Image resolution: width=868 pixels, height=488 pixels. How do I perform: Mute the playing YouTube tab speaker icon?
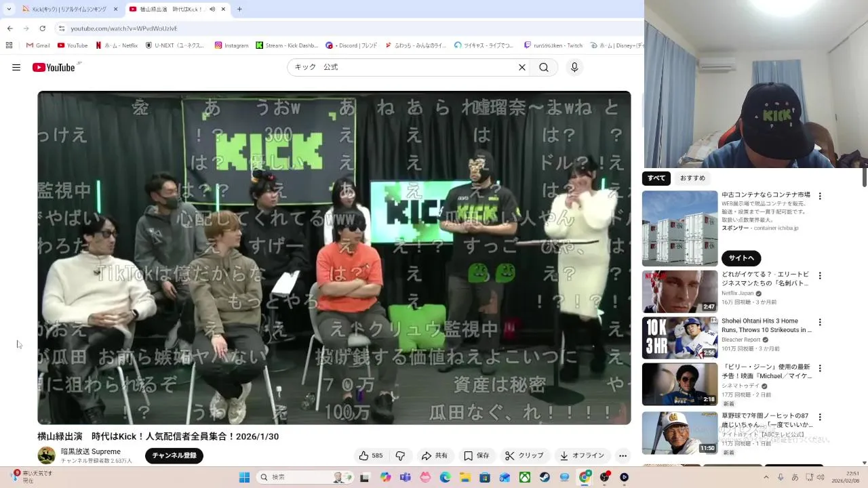(212, 9)
